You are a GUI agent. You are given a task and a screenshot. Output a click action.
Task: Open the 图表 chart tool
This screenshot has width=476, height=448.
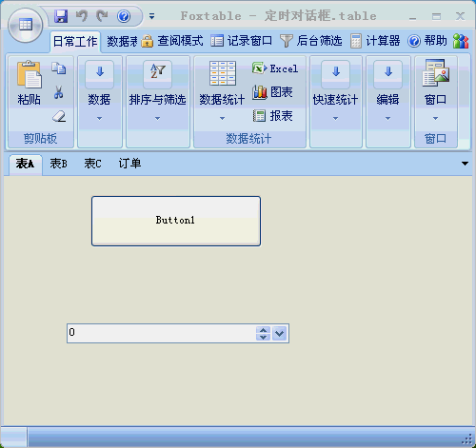(x=272, y=92)
